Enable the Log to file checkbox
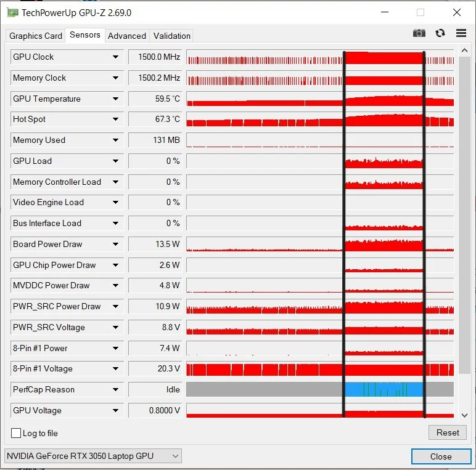This screenshot has width=476, height=470. pyautogui.click(x=16, y=433)
